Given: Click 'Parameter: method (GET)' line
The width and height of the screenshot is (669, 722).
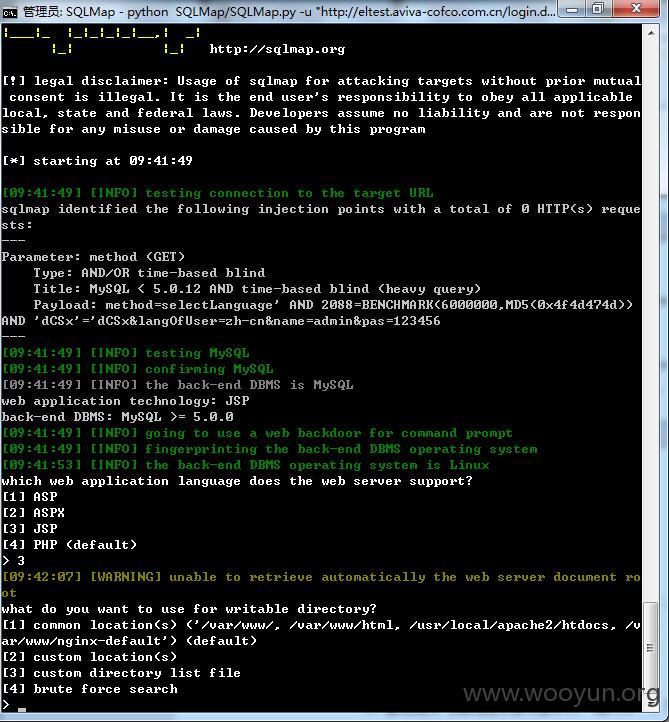Looking at the screenshot, I should (93, 257).
